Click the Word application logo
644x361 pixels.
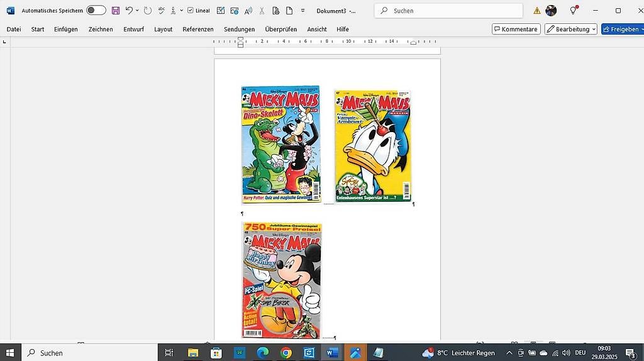click(x=11, y=11)
